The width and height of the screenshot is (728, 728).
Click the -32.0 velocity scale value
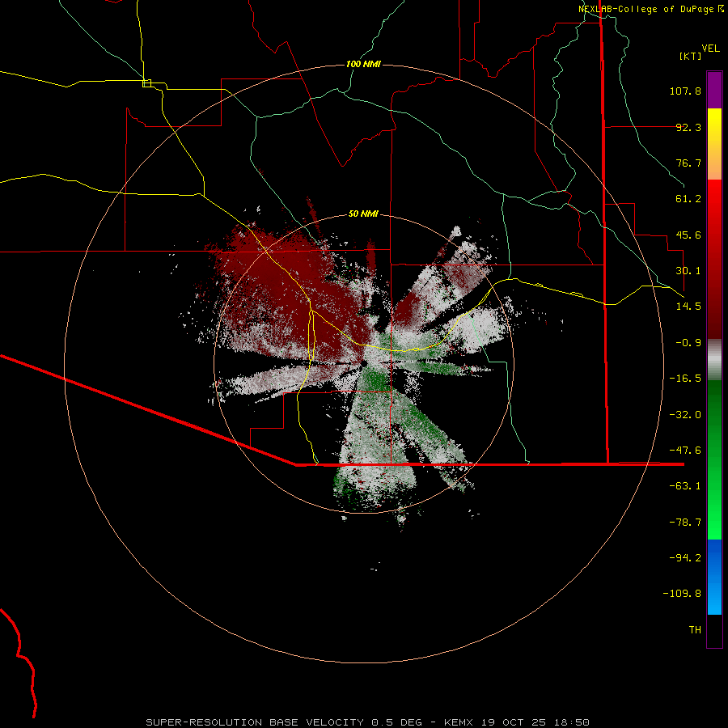click(685, 415)
